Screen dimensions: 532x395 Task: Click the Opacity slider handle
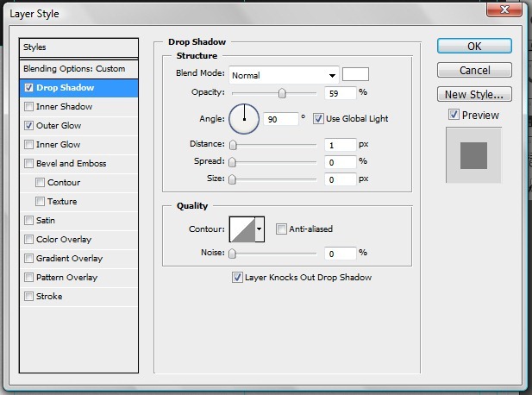pyautogui.click(x=282, y=92)
